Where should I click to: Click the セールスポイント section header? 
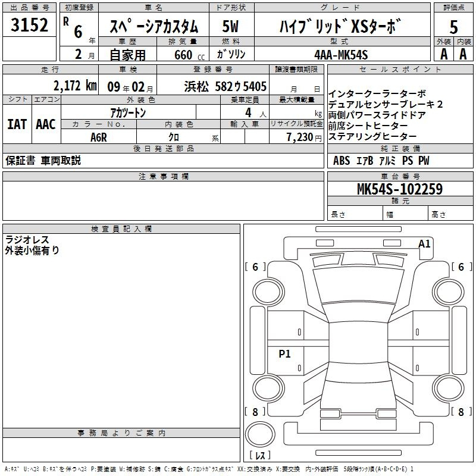click(x=400, y=70)
